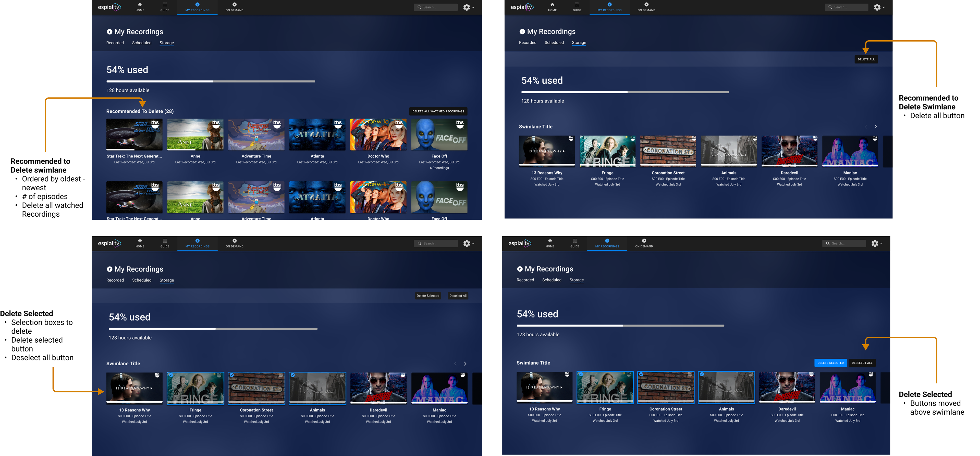
Task: Click Delete Selected button in bottom-left mockup
Action: (x=428, y=296)
